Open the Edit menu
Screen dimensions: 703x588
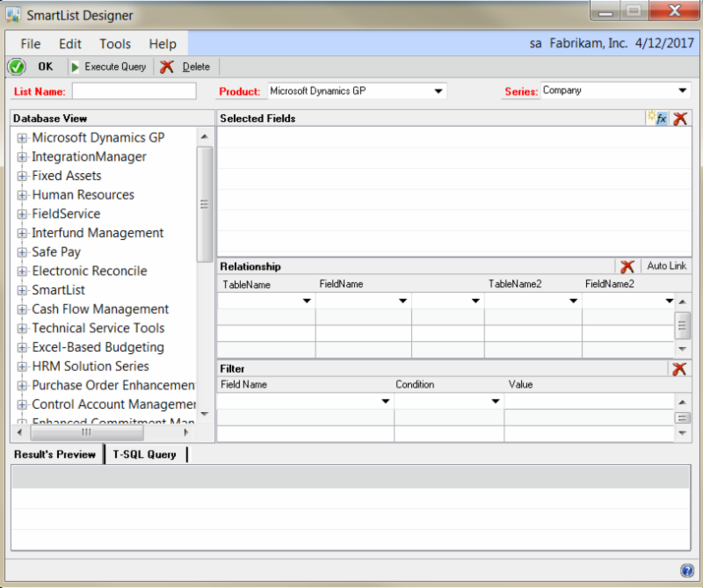(70, 44)
